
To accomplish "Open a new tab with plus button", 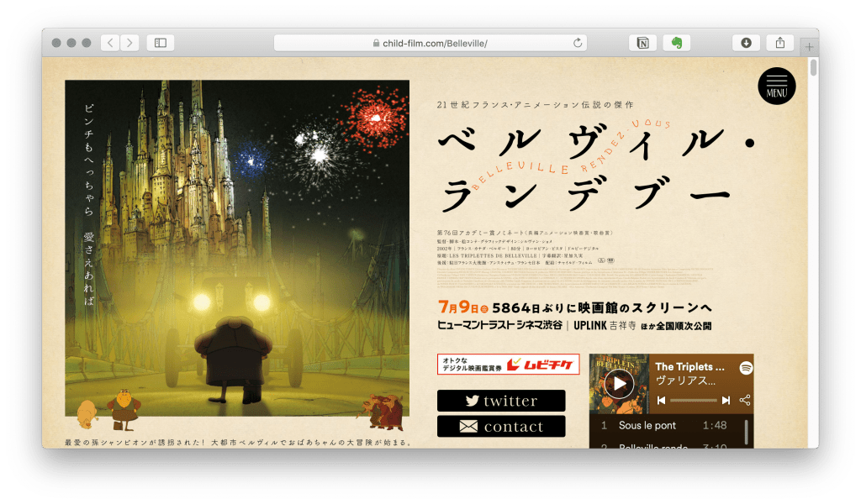I will [x=810, y=47].
